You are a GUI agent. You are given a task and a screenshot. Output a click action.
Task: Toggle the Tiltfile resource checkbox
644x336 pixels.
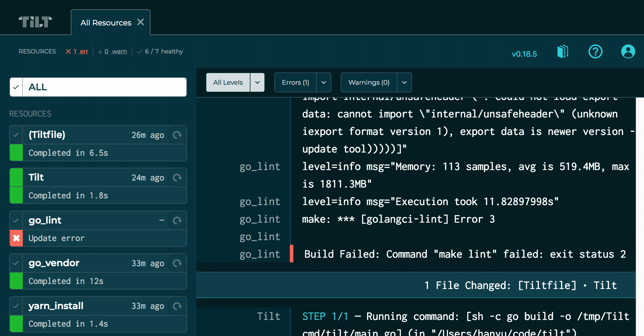tap(16, 135)
